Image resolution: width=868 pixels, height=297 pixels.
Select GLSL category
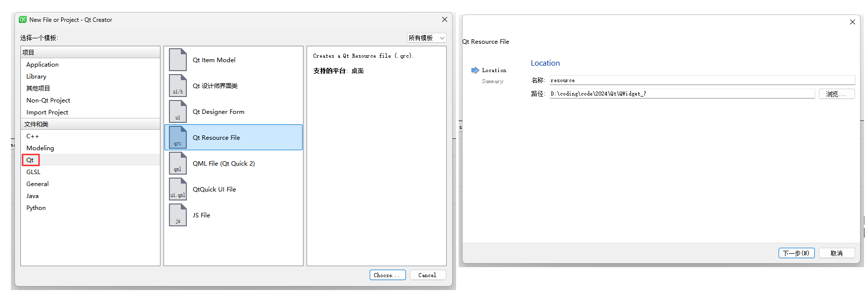[90, 172]
